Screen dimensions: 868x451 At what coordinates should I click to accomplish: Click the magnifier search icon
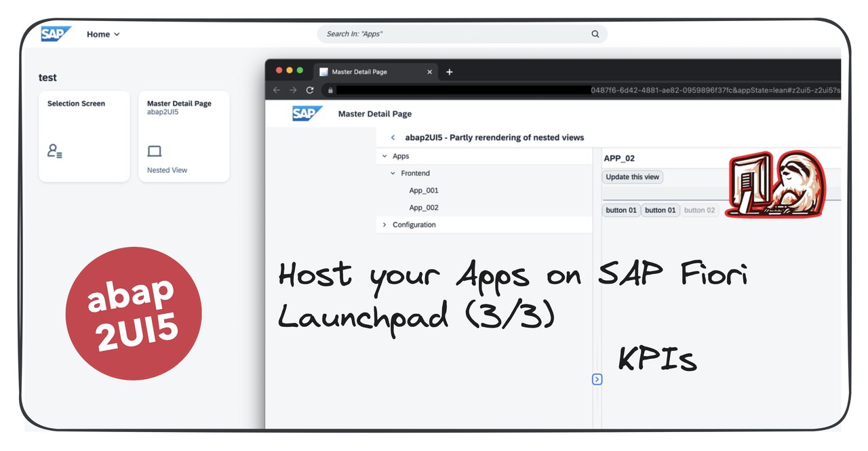pyautogui.click(x=595, y=34)
